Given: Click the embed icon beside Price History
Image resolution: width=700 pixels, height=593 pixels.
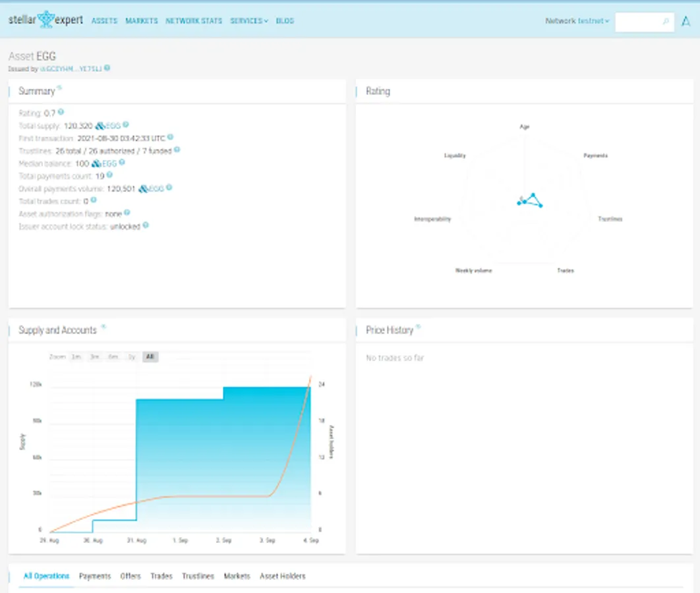Looking at the screenshot, I should [419, 327].
